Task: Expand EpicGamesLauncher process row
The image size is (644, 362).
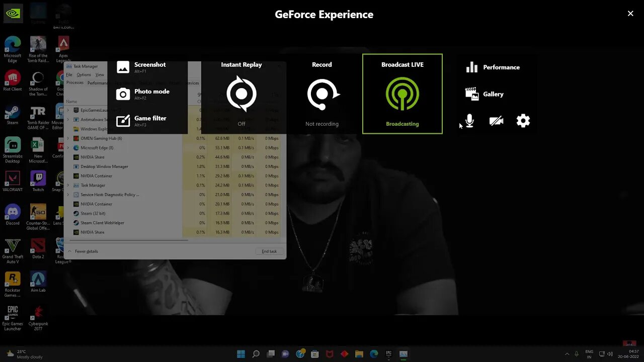Action: (x=68, y=110)
